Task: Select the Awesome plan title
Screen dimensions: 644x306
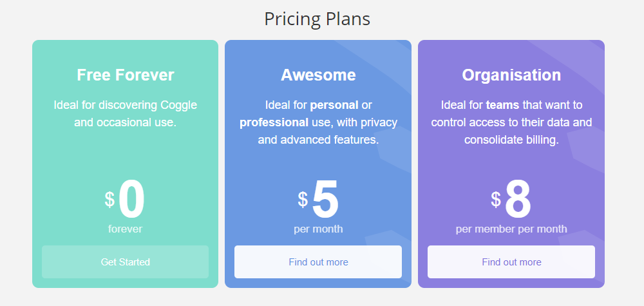Action: pyautogui.click(x=318, y=75)
